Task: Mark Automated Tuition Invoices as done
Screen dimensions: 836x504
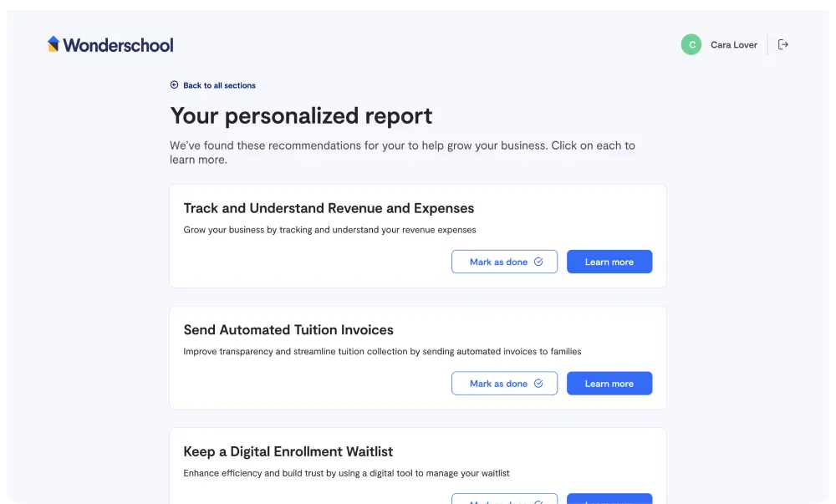Action: coord(498,384)
